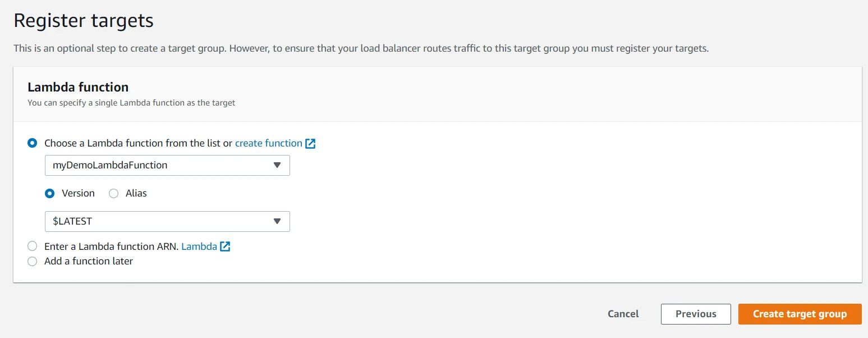This screenshot has width=868, height=338.
Task: Click the arrow on the $LATEST dropdown
Action: [x=277, y=221]
